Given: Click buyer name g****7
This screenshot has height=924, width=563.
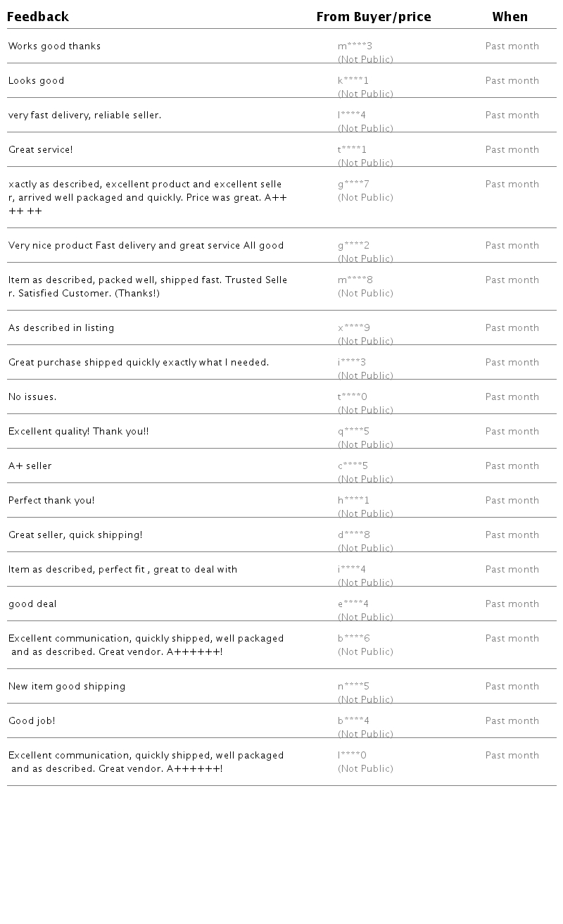Looking at the screenshot, I should 353,185.
